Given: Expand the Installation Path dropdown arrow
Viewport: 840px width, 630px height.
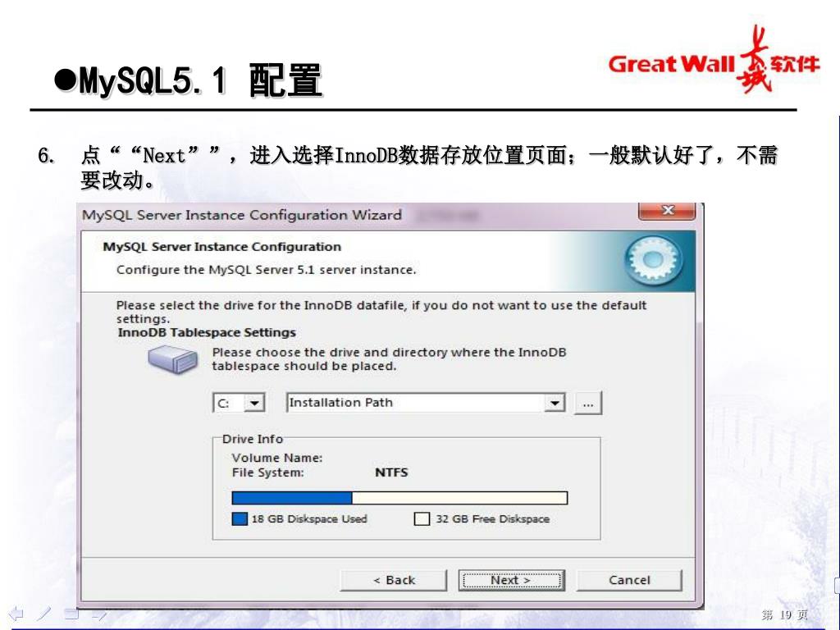Looking at the screenshot, I should (x=555, y=402).
